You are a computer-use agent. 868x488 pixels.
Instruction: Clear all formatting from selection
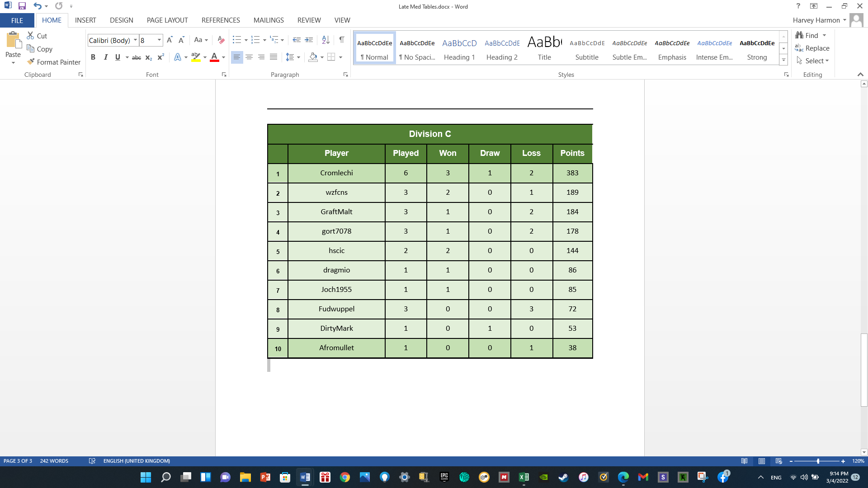(x=221, y=40)
